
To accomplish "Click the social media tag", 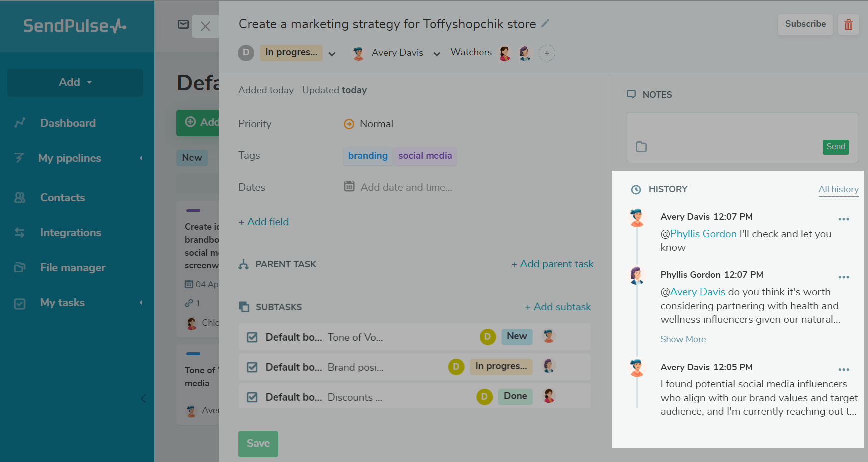I will click(x=425, y=156).
